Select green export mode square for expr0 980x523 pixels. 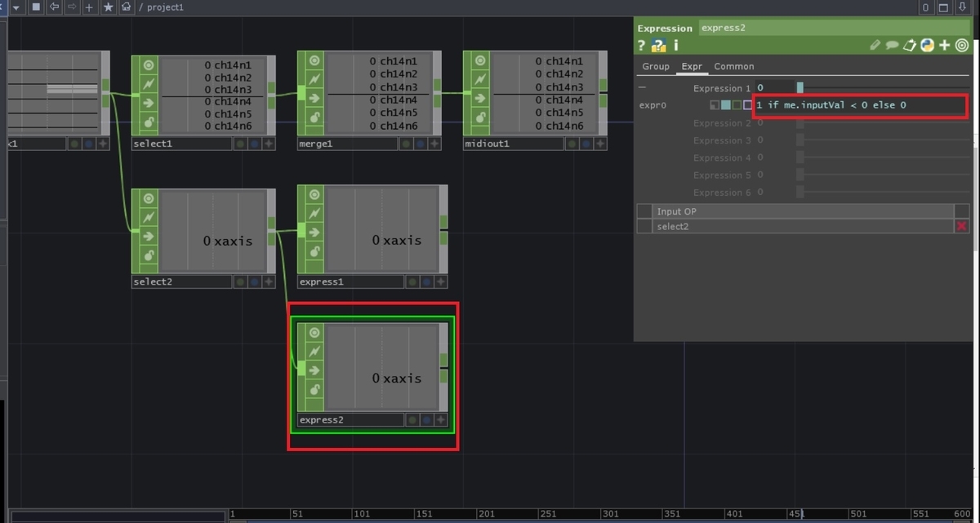point(737,105)
